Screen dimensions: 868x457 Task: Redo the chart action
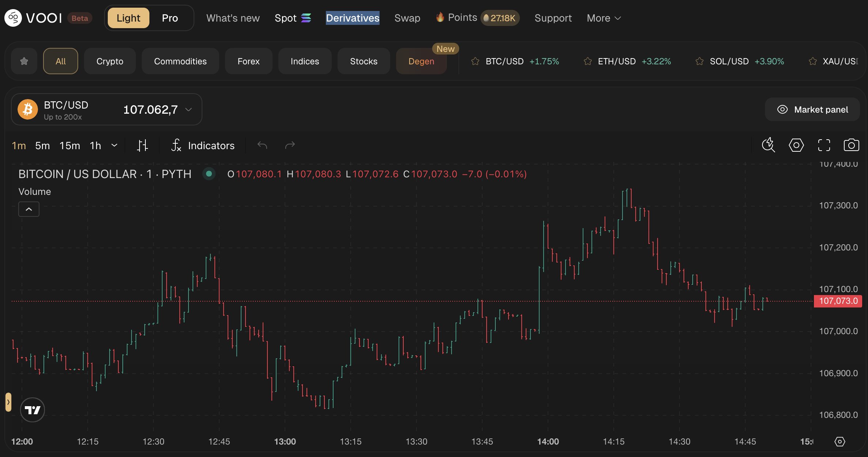pos(290,145)
